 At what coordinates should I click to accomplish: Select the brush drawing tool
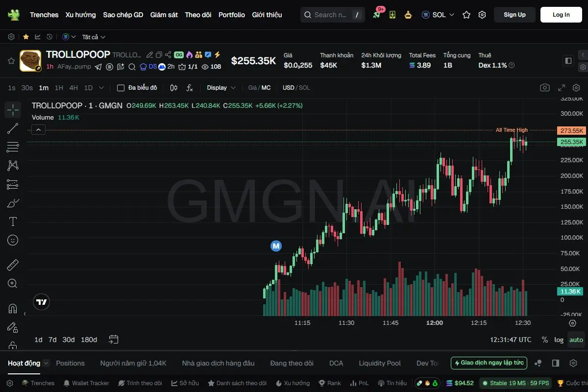(x=13, y=203)
